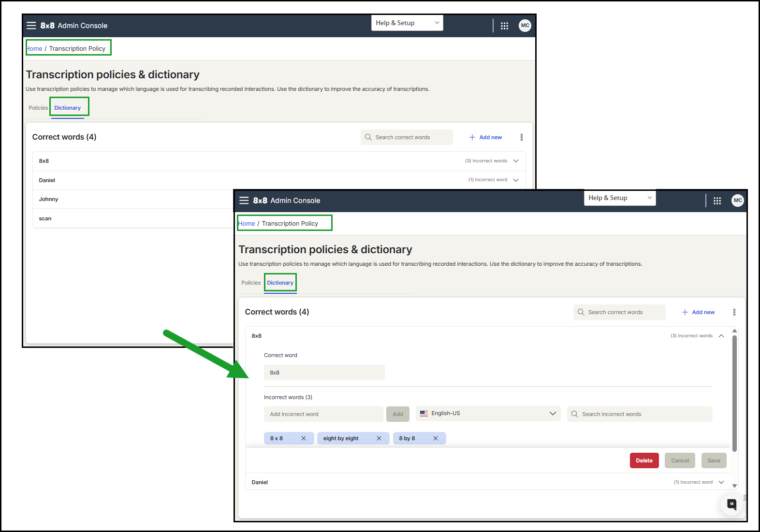Viewport: 760px width, 532px height.
Task: Open hamburger menu in back Admin Console window
Action: tap(31, 26)
